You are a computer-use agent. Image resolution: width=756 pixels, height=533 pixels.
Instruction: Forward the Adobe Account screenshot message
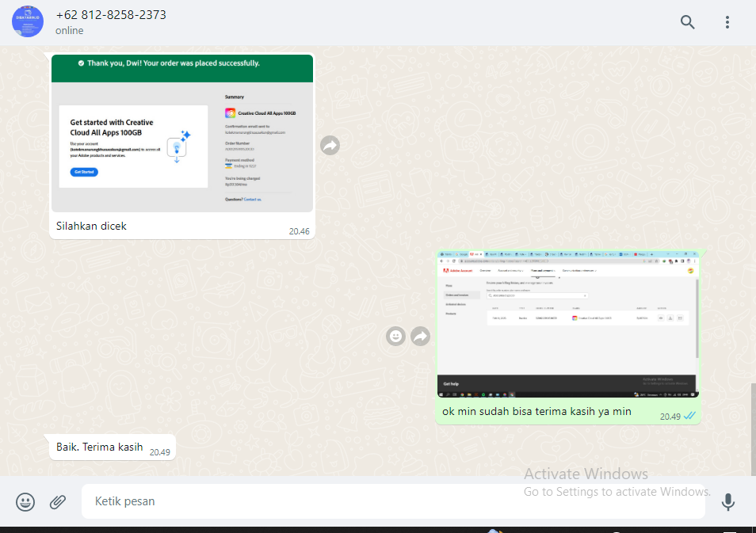click(421, 337)
